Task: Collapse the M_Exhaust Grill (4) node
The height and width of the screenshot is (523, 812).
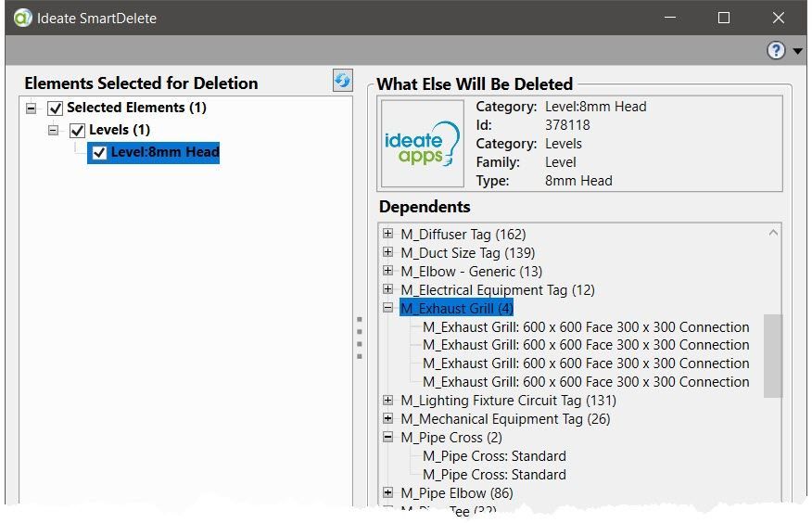Action: [x=387, y=308]
